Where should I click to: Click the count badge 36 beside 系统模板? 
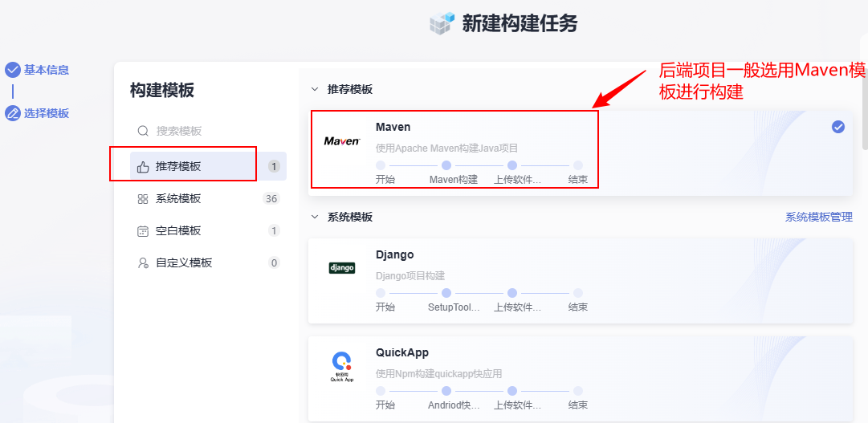pos(271,199)
